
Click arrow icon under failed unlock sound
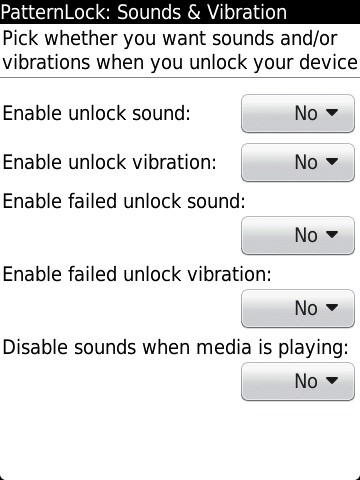(332, 235)
